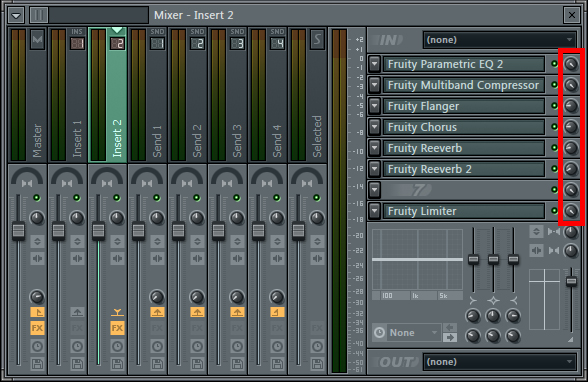
Task: Select the Selected mixer track
Action: coord(308,95)
